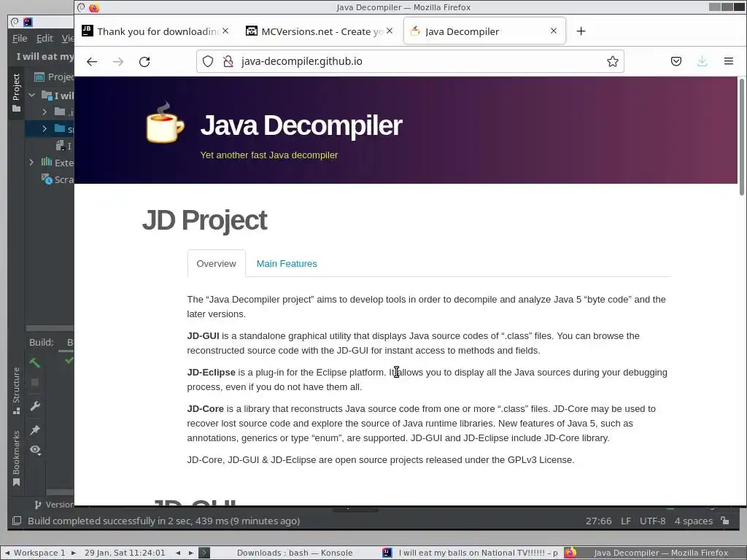Viewport: 747px width, 560px height.
Task: Open the Overview tab in JD Project
Action: point(216,263)
